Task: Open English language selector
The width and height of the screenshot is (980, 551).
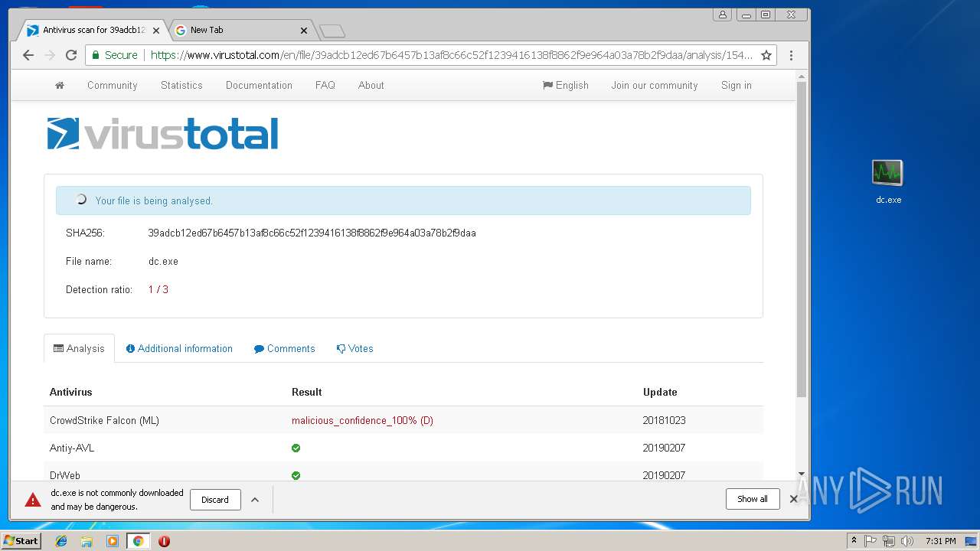Action: (566, 86)
